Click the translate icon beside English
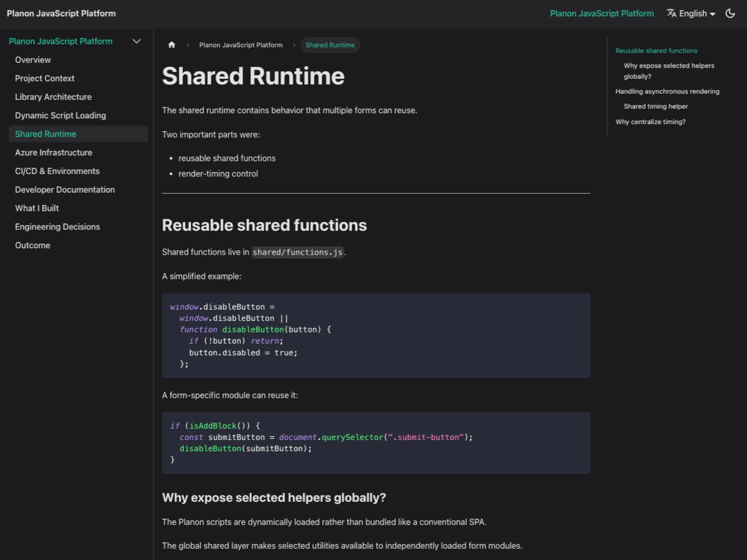 671,13
